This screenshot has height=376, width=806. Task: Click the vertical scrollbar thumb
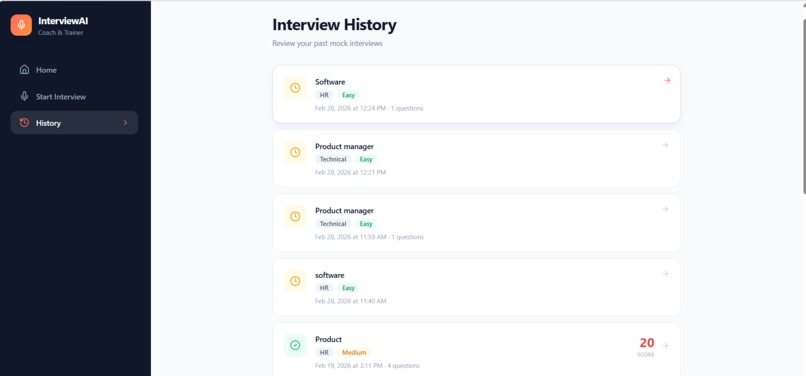(804, 106)
